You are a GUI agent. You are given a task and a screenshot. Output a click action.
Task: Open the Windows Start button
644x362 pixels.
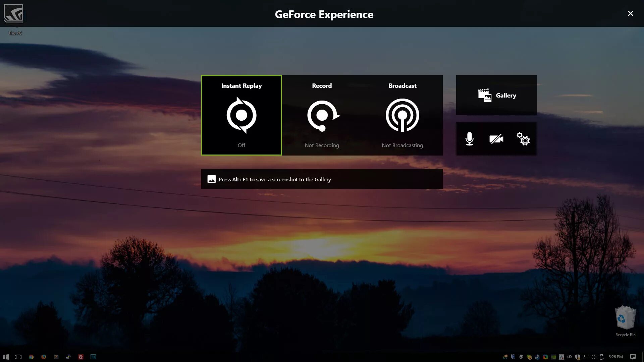coord(6,357)
